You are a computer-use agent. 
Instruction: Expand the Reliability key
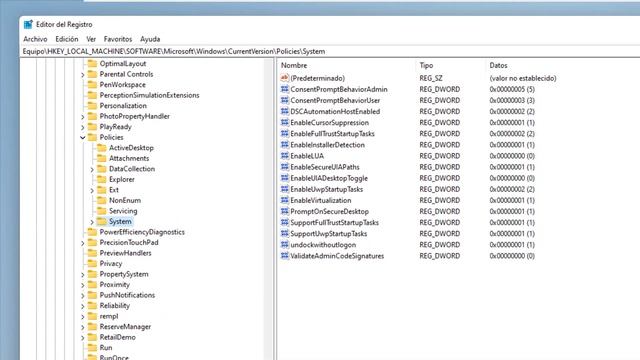click(83, 306)
